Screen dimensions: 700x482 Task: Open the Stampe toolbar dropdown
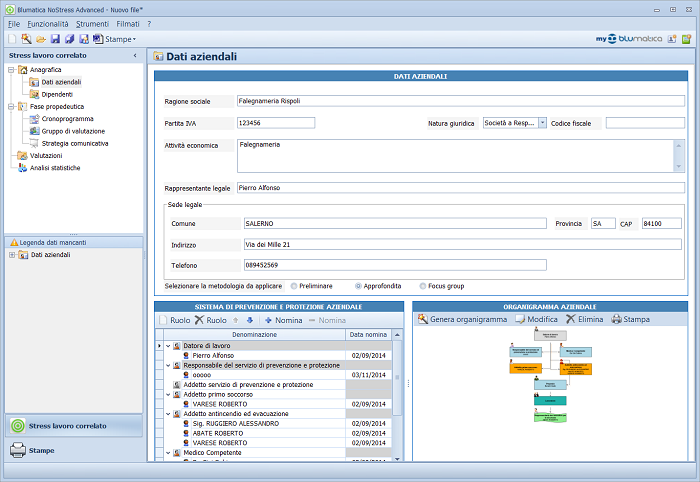click(119, 38)
